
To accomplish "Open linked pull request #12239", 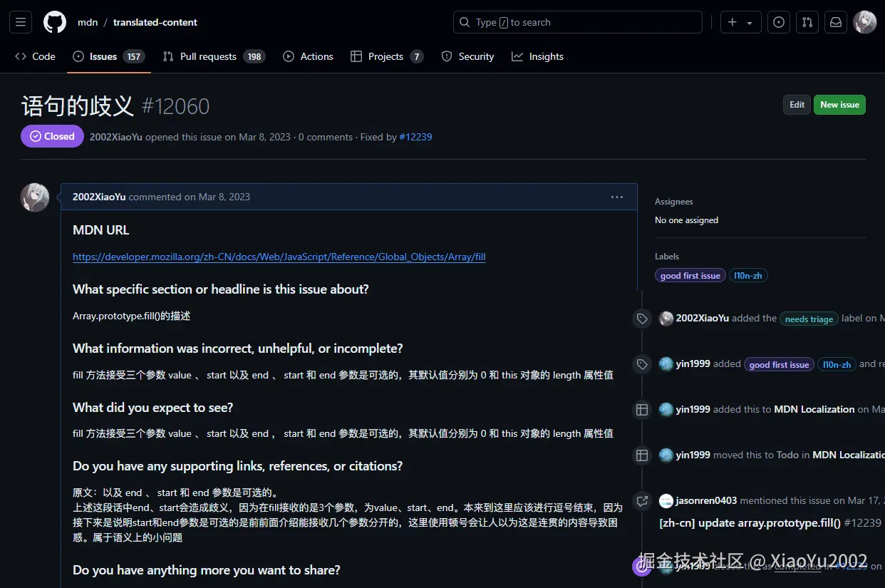I will pyautogui.click(x=415, y=137).
